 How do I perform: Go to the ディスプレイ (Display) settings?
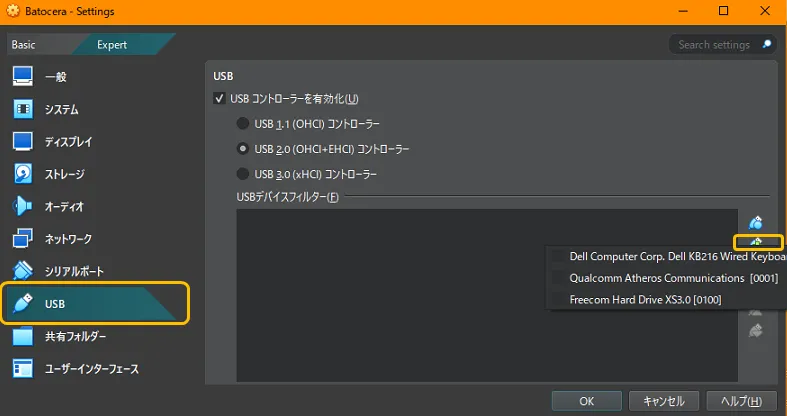[x=67, y=141]
